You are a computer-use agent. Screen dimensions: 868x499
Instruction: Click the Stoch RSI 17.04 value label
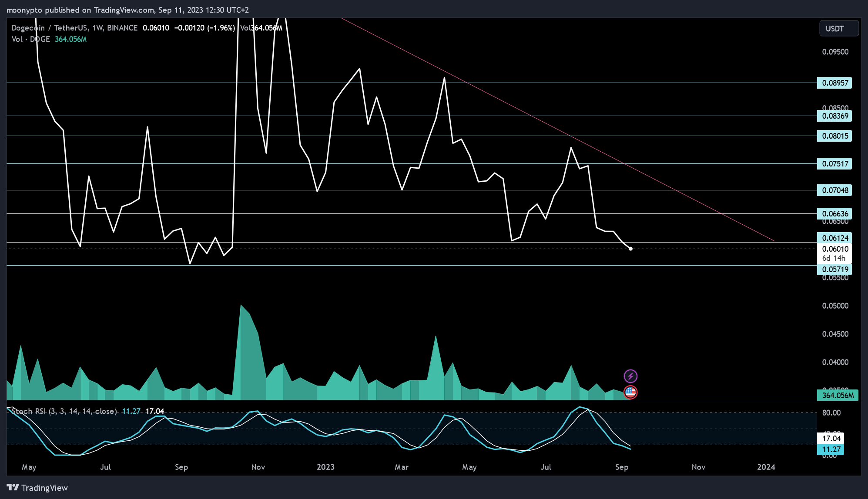click(831, 439)
